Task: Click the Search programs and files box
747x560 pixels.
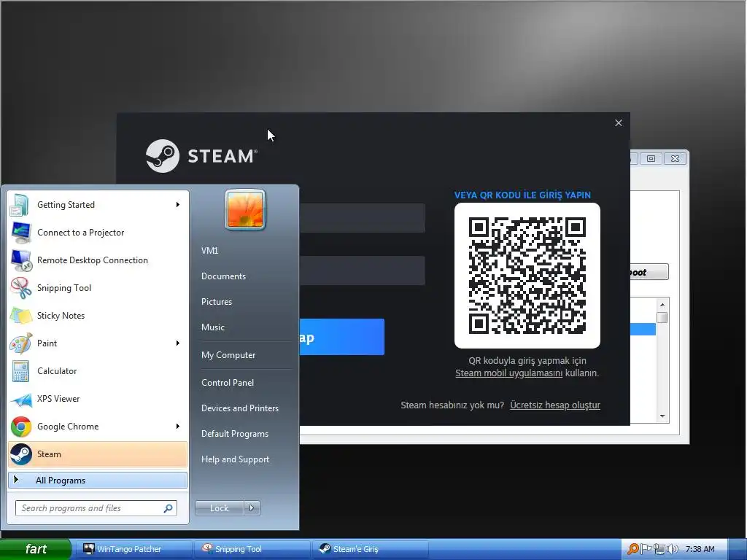Action: [96, 508]
